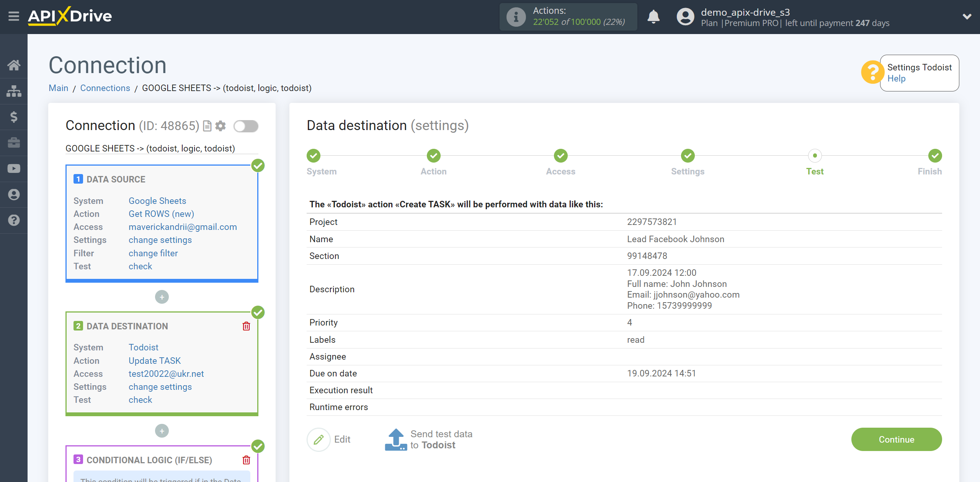
Task: Open Get ROWS (new) action link
Action: (x=161, y=214)
